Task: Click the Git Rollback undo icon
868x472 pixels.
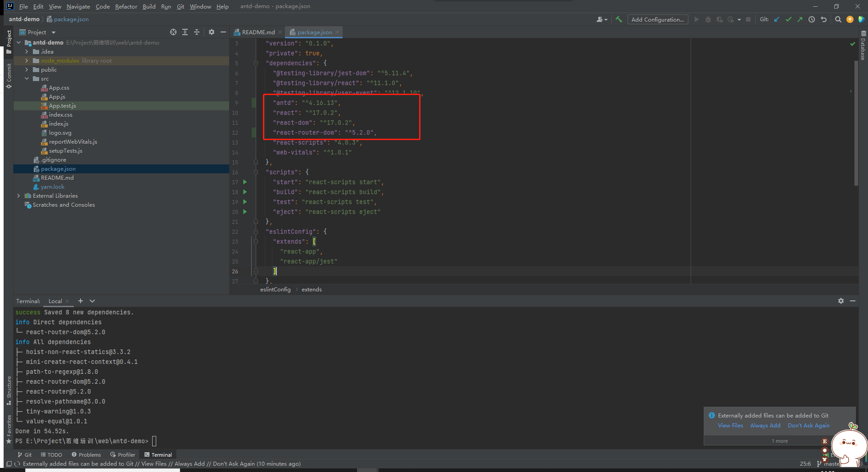Action: 823,19
